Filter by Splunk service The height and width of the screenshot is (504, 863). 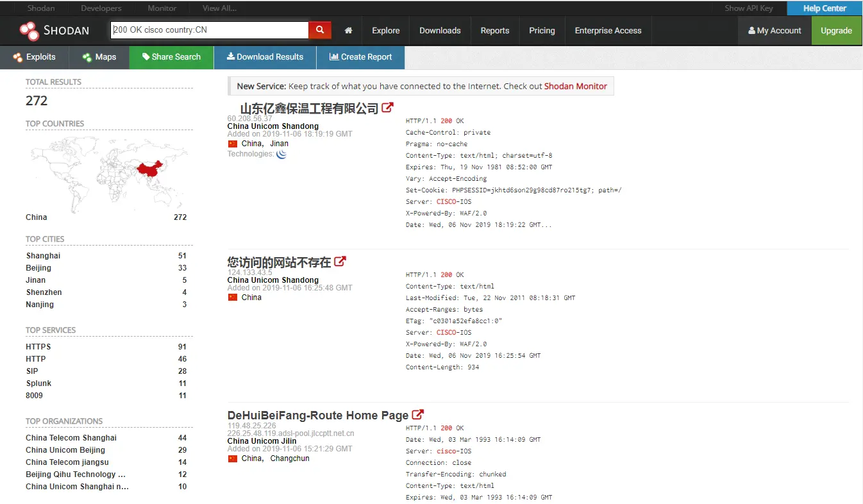click(38, 383)
